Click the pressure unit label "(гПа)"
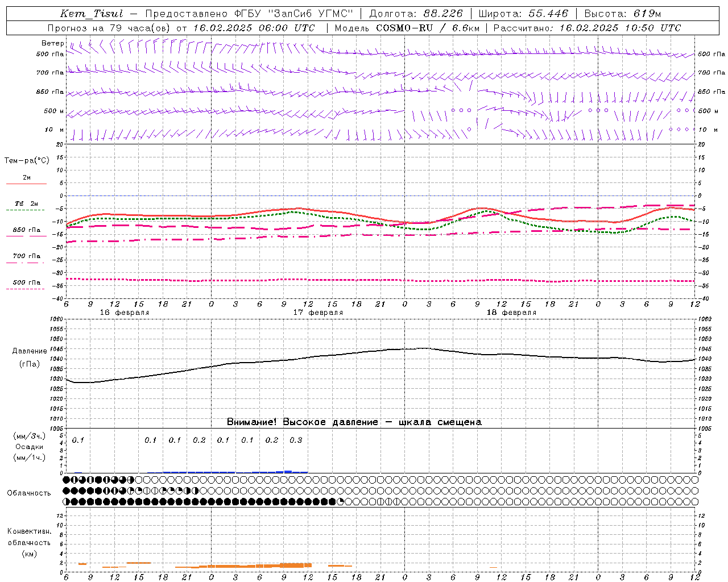 [x=30, y=364]
